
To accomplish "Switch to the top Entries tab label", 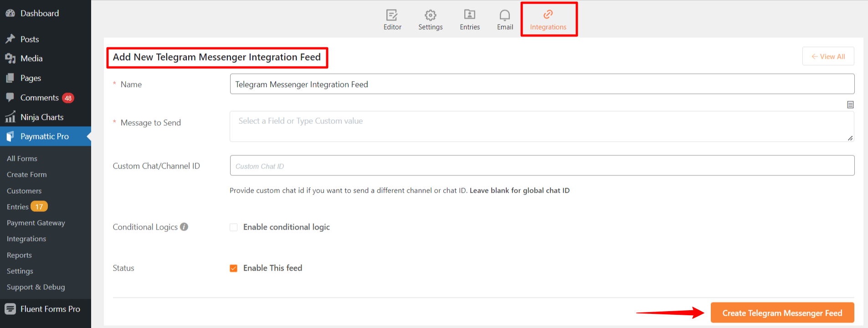I will (x=470, y=27).
